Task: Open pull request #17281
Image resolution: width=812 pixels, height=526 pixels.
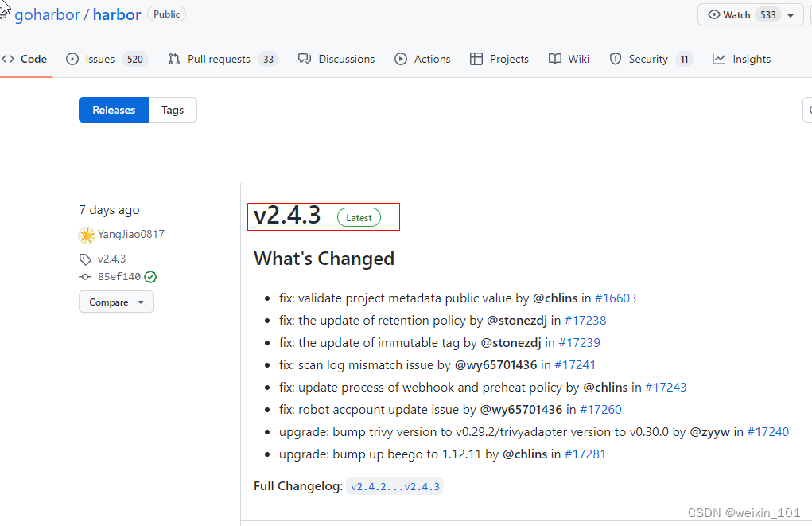Action: point(585,454)
